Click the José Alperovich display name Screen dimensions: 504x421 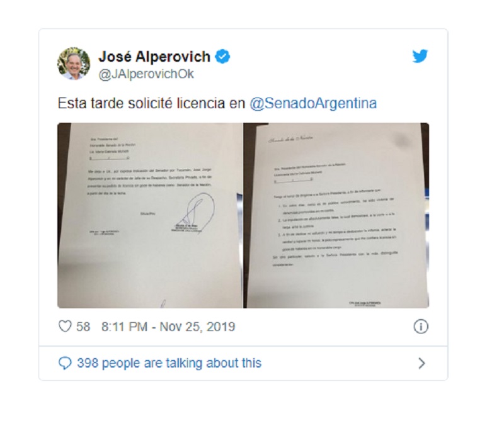coord(154,57)
